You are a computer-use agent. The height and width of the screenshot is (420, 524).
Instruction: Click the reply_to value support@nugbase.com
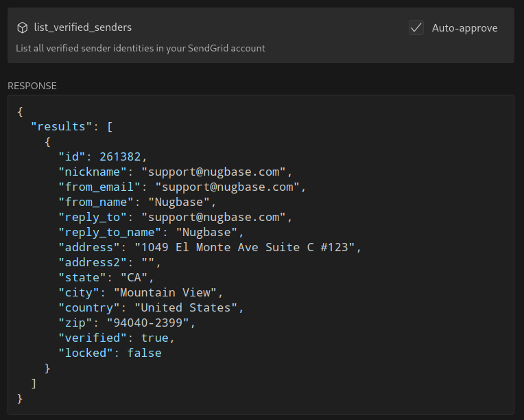[213, 218]
